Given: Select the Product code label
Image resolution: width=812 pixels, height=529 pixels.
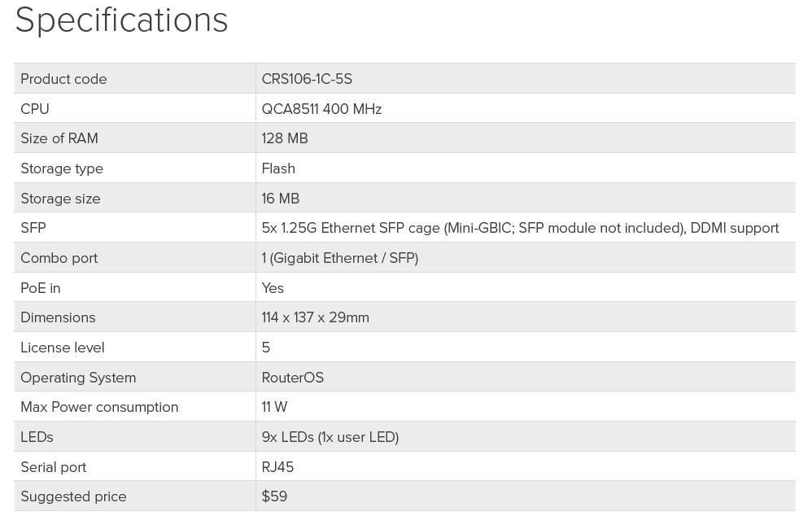Looking at the screenshot, I should (x=63, y=79).
